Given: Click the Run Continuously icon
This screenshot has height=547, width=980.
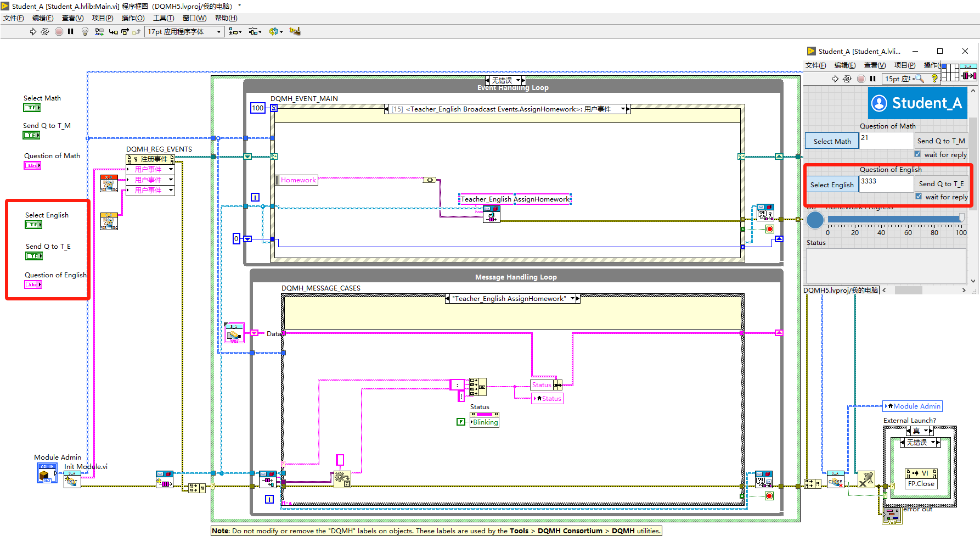Looking at the screenshot, I should click(x=46, y=31).
